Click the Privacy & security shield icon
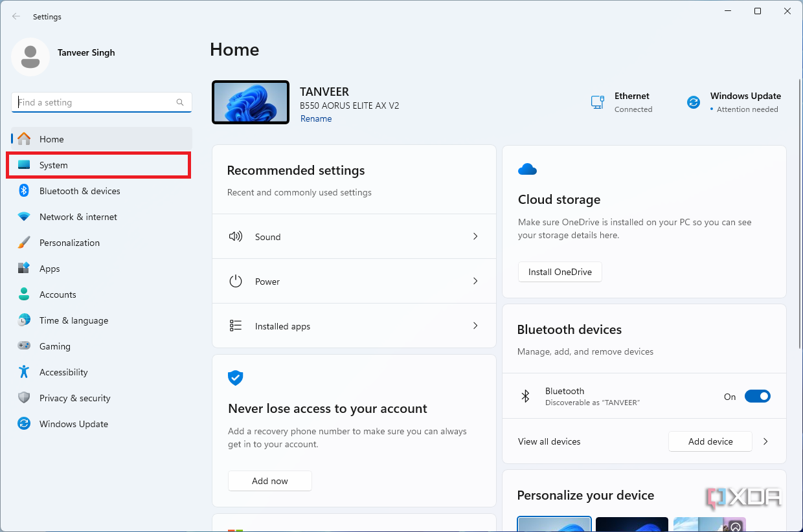This screenshot has height=532, width=803. pyautogui.click(x=24, y=398)
